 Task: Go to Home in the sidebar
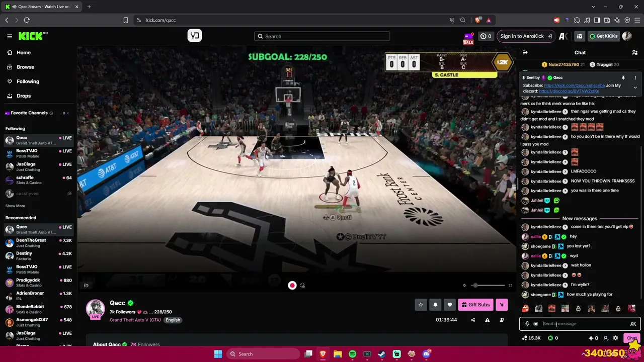[24, 53]
